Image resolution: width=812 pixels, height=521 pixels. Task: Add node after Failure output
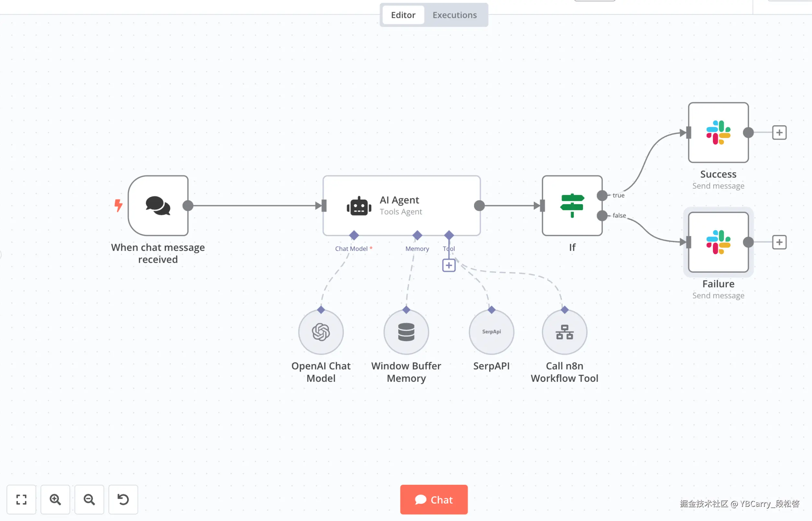[779, 242]
